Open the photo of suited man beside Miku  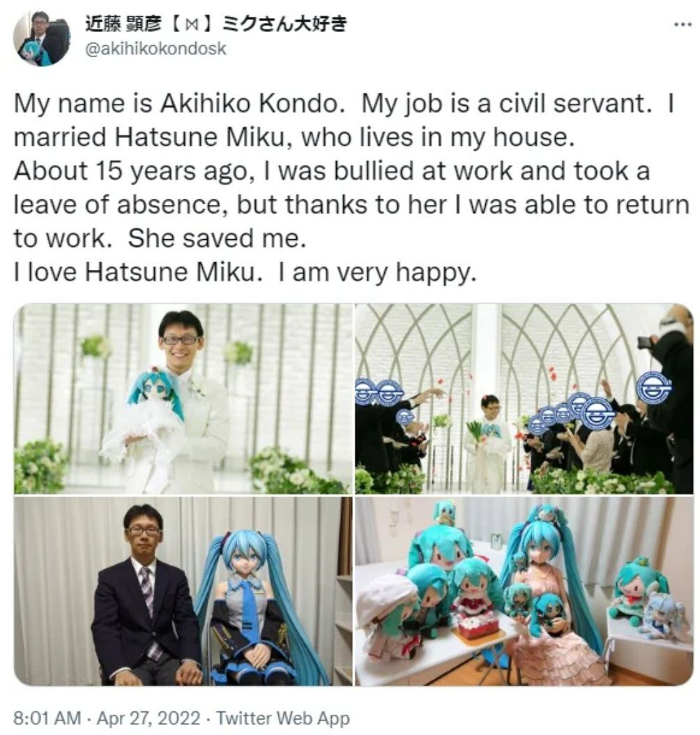point(183,591)
